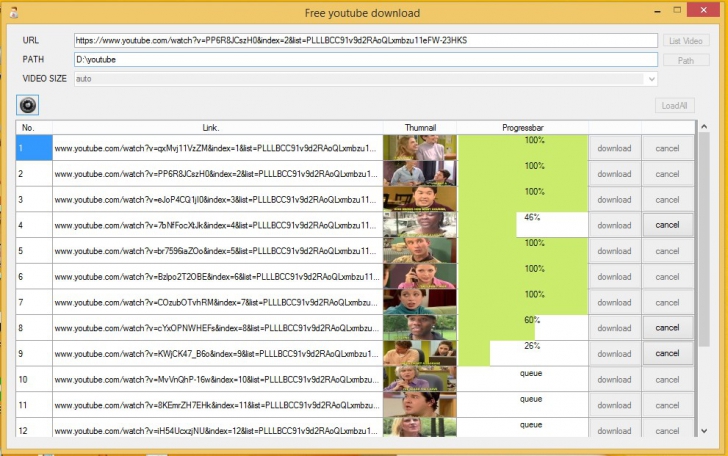Screen dimensions: 728x456
Task: Click download button in row 12
Action: point(614,430)
